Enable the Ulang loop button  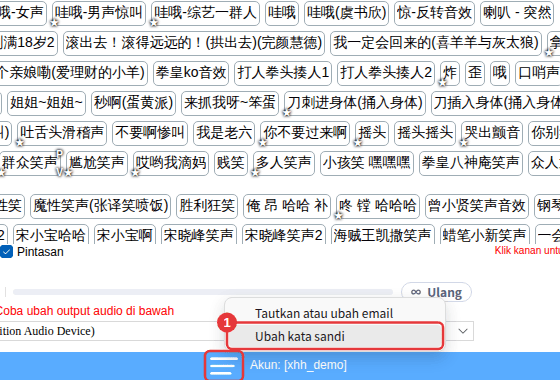click(436, 292)
